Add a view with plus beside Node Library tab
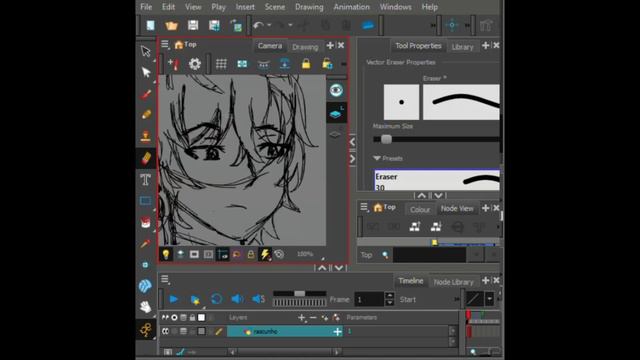This screenshot has height=360, width=640. pos(486,280)
